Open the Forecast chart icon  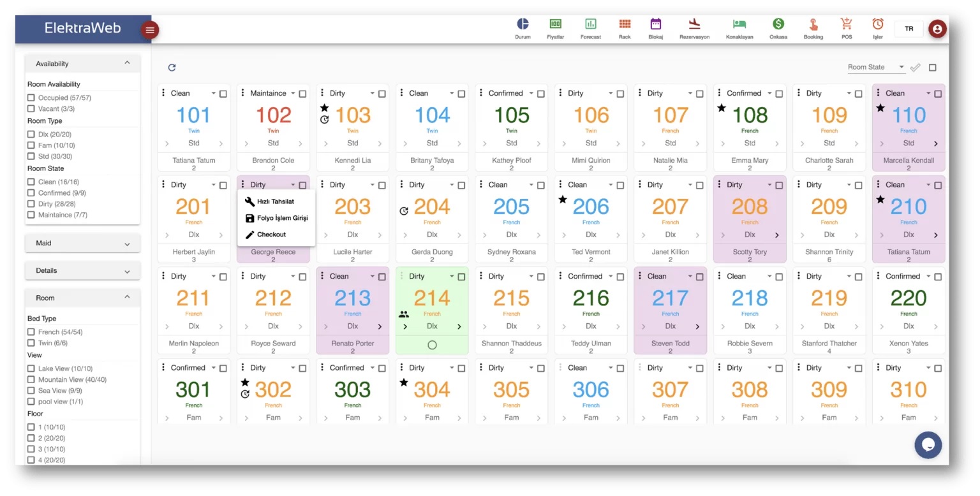point(590,24)
